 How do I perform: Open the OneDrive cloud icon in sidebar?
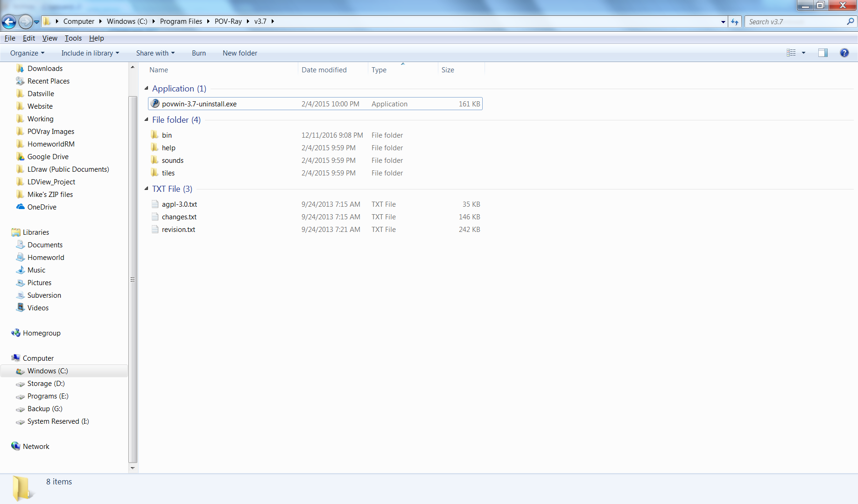point(21,207)
